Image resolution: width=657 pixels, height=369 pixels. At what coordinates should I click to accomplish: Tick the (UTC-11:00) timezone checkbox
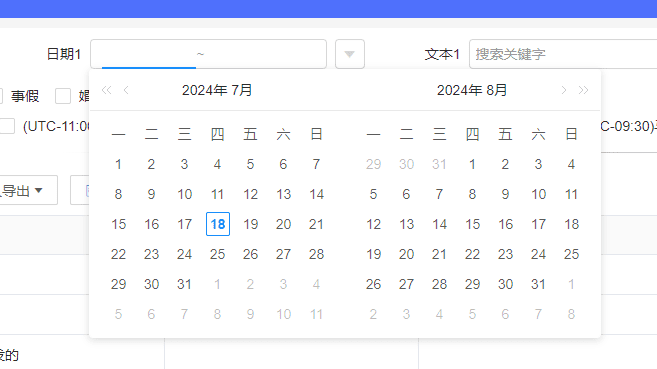tap(7, 126)
